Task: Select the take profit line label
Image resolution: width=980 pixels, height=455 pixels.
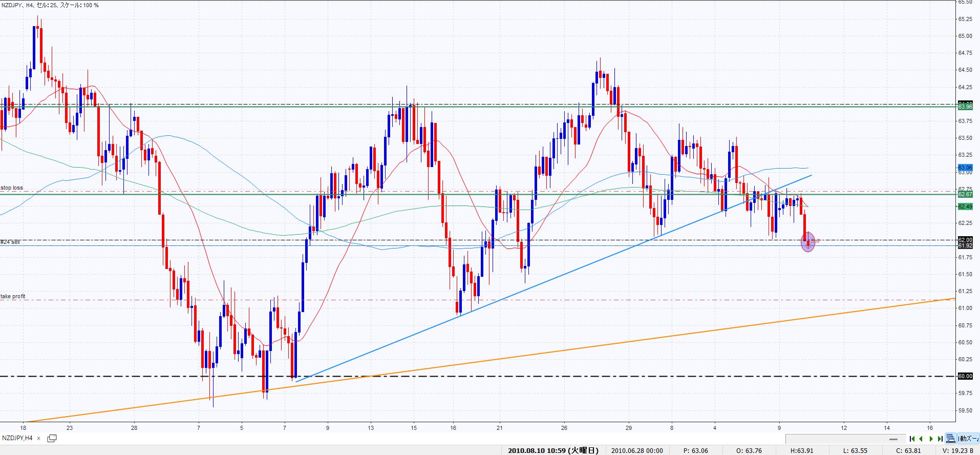Action: pyautogui.click(x=13, y=297)
